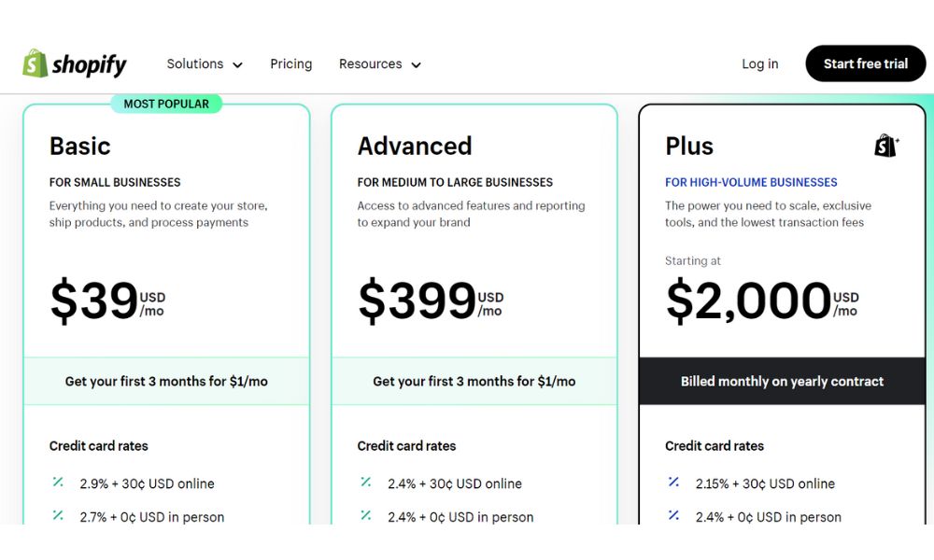Open the Pricing page from navigation
Viewport: 934px width, 560px height.
291,64
